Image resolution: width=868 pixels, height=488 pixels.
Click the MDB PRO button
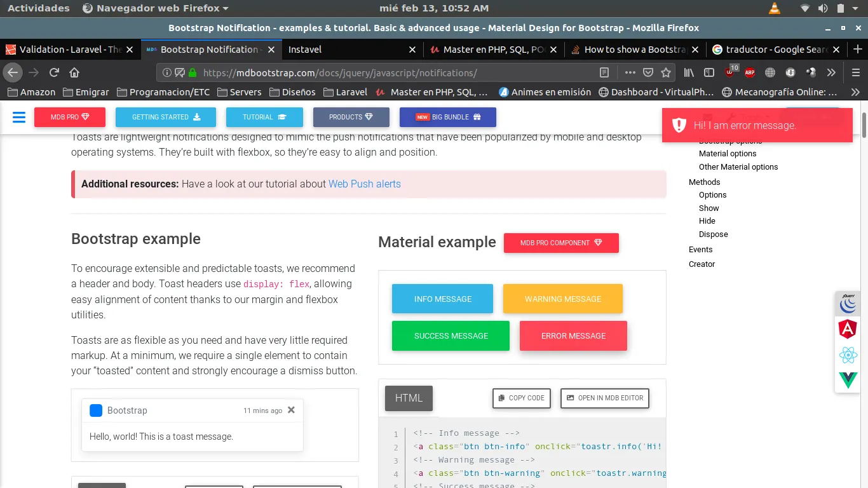70,117
